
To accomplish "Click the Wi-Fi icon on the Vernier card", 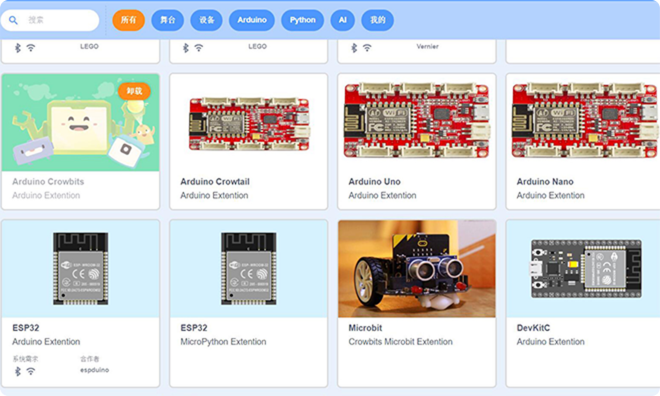I will pyautogui.click(x=367, y=48).
